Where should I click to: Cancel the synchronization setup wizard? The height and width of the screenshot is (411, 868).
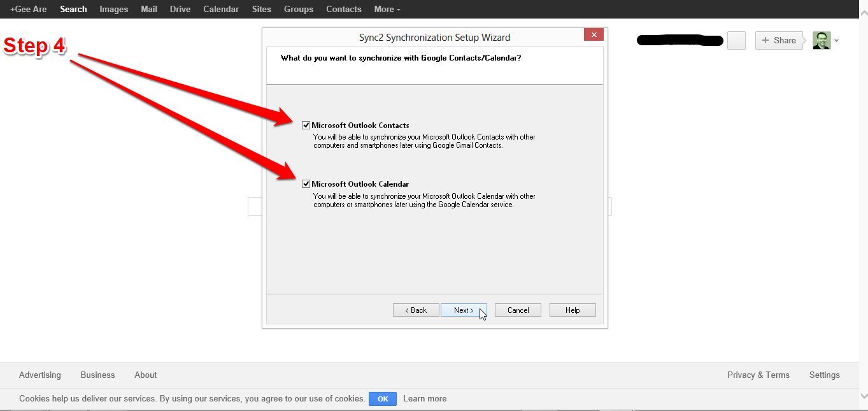[518, 310]
